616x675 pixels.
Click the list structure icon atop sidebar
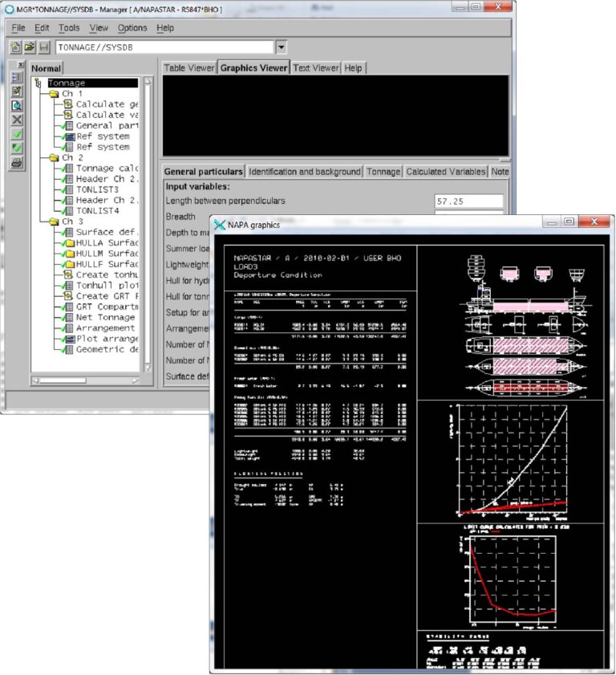pyautogui.click(x=17, y=78)
